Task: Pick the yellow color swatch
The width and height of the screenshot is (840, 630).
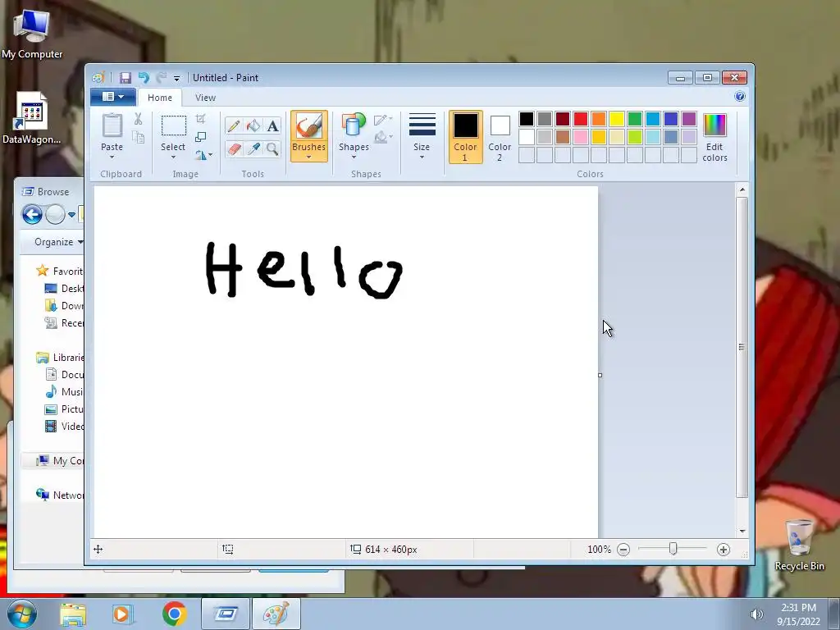Action: (617, 119)
